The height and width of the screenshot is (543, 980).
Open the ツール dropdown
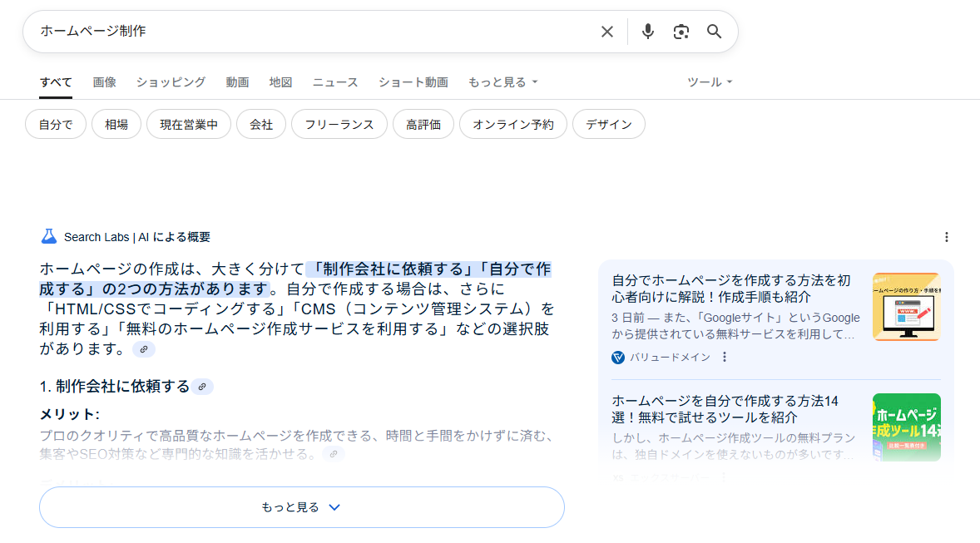click(710, 82)
